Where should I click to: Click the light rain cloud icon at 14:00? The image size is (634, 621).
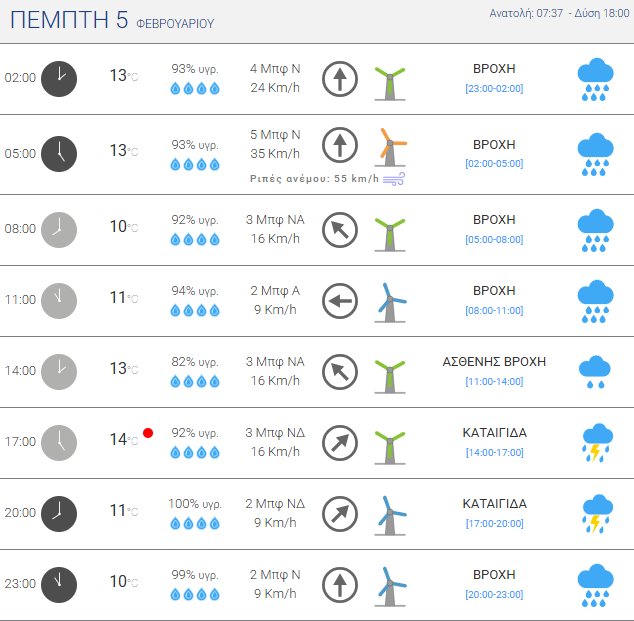[596, 370]
